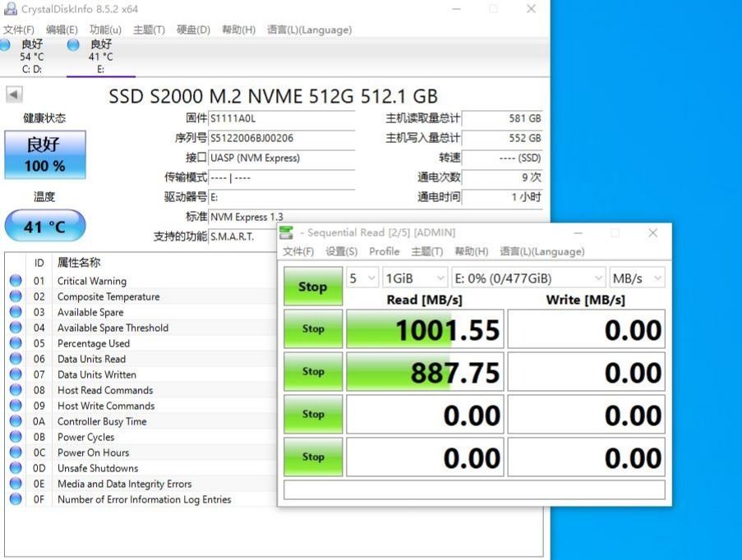Viewport: 742px width, 560px height.
Task: Click the blue LED beside Available Spare
Action: [x=16, y=312]
